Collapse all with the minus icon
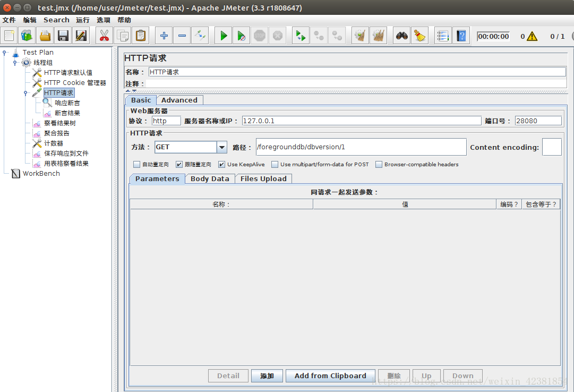Screen dimensions: 574x392 tap(182, 36)
